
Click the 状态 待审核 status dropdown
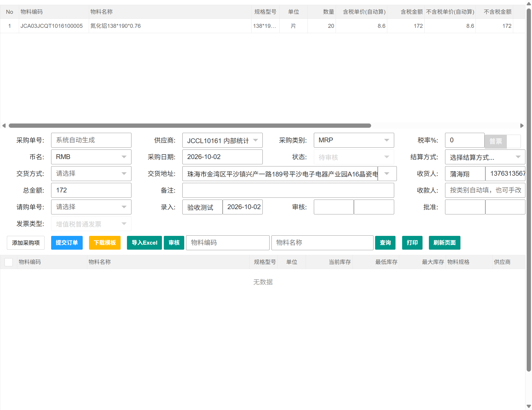(354, 157)
